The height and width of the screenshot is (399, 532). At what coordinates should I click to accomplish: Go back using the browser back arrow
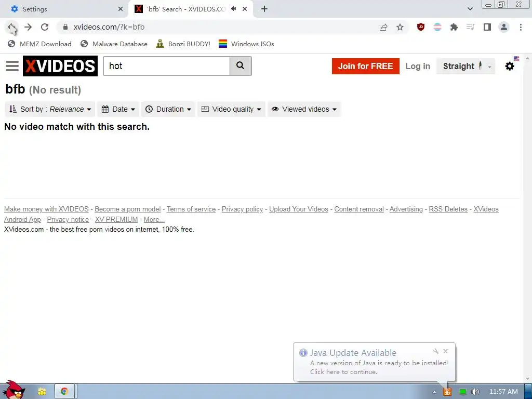tap(11, 27)
